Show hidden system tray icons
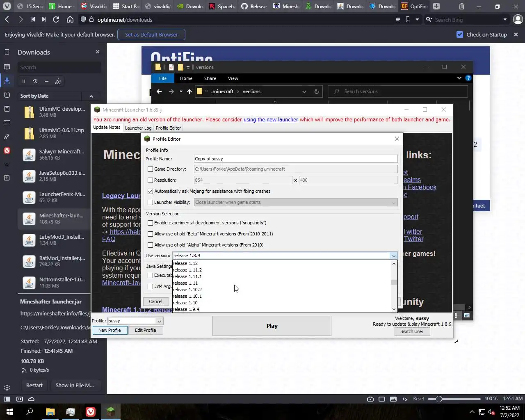 [472, 412]
